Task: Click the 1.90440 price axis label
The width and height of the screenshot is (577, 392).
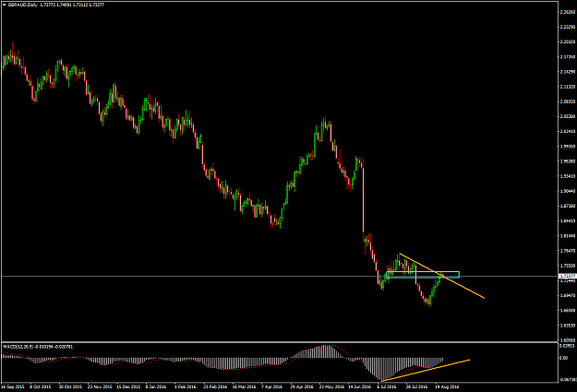Action: click(x=568, y=191)
